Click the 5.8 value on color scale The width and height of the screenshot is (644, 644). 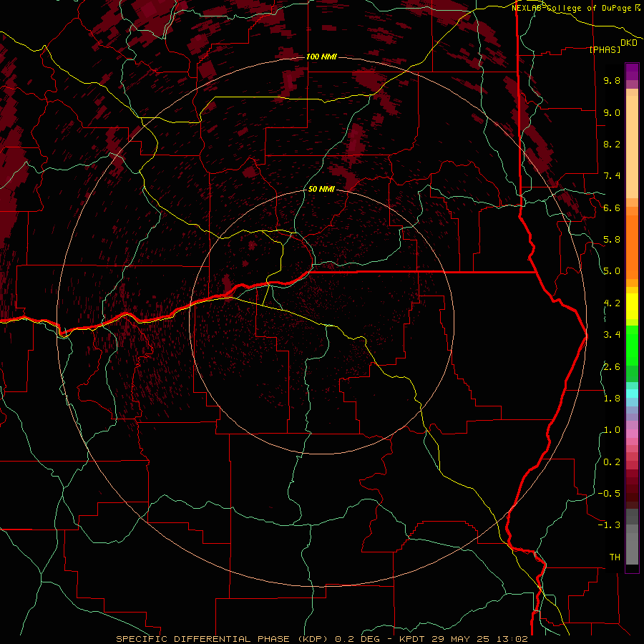(x=612, y=240)
